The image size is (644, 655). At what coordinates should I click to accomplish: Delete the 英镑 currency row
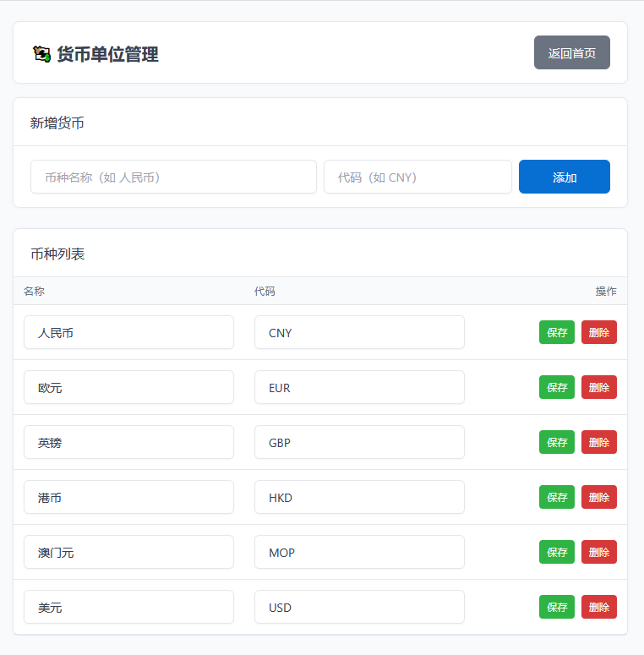[x=598, y=442]
